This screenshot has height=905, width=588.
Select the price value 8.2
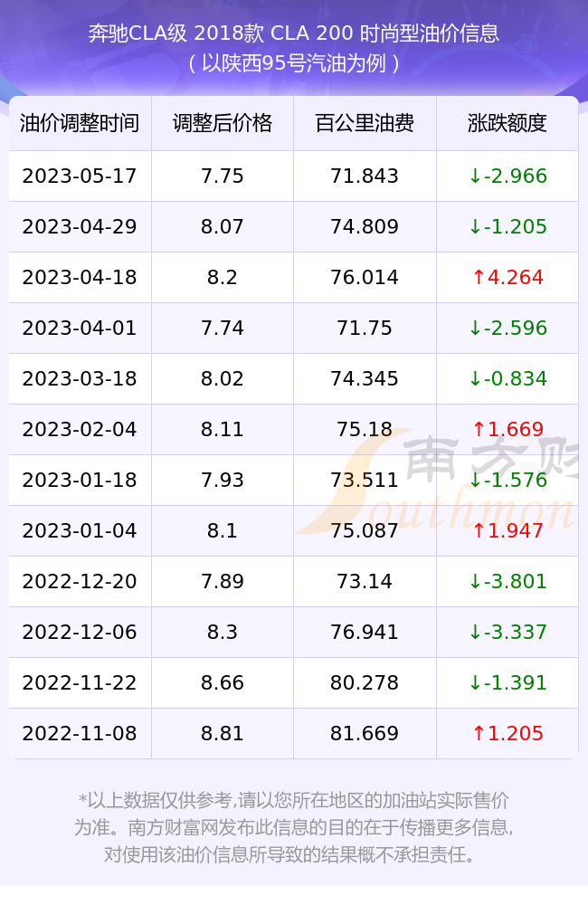coord(223,278)
